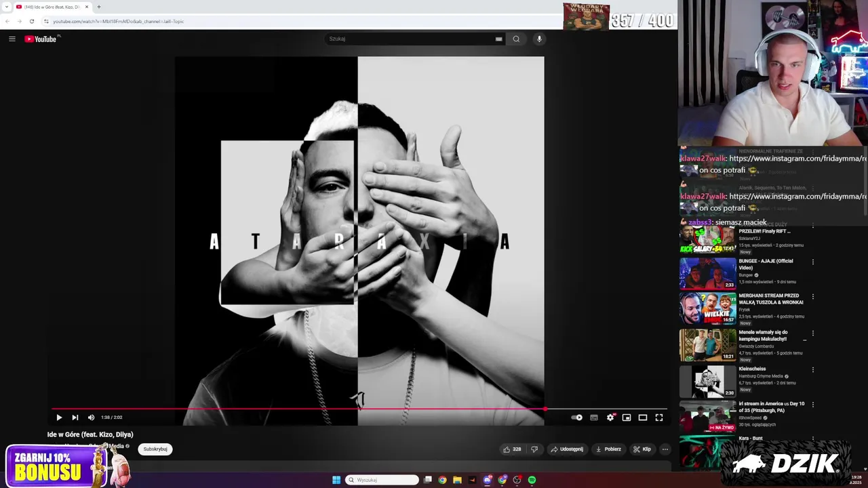Screen dimensions: 868x488
Task: Create a clip with Klip button
Action: (642, 449)
